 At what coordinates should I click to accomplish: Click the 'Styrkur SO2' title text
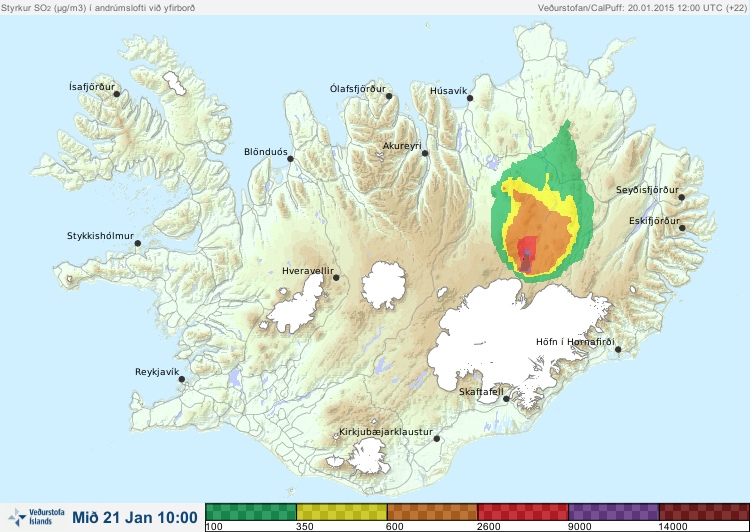tap(98, 8)
